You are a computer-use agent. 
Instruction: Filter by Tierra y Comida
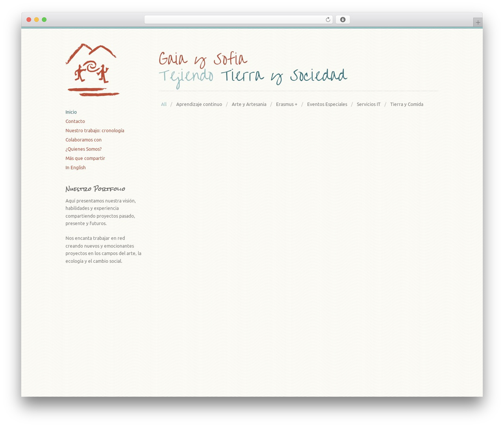406,104
